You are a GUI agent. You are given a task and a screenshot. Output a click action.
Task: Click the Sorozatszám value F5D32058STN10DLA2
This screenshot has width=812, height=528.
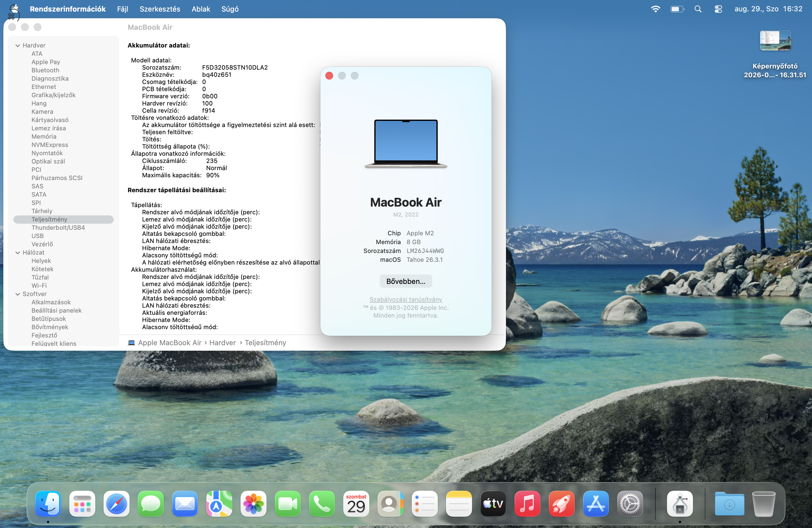[235, 68]
